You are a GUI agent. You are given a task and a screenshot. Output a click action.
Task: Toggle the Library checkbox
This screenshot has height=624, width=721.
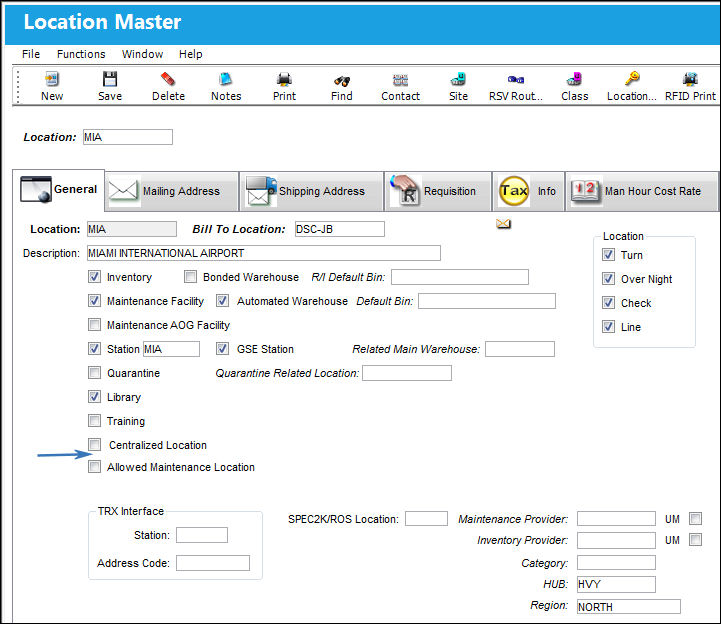tap(94, 396)
